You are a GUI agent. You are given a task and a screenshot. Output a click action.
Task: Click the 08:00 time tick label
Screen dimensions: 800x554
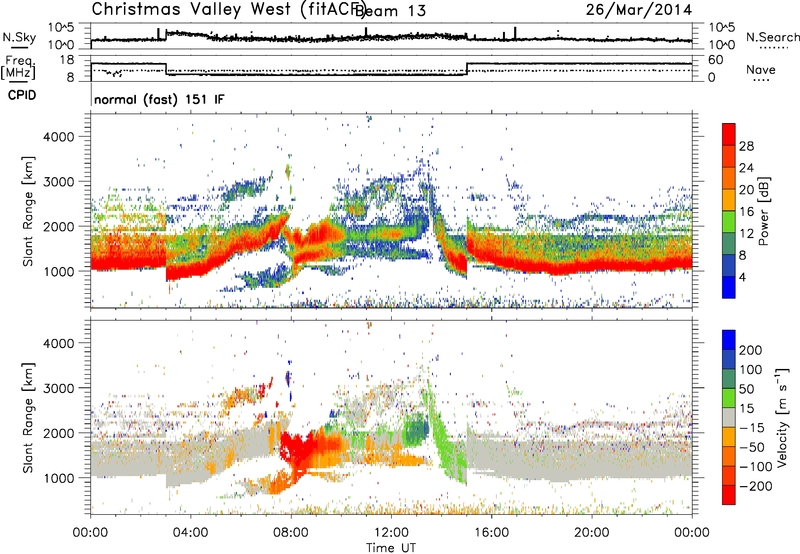pyautogui.click(x=291, y=533)
